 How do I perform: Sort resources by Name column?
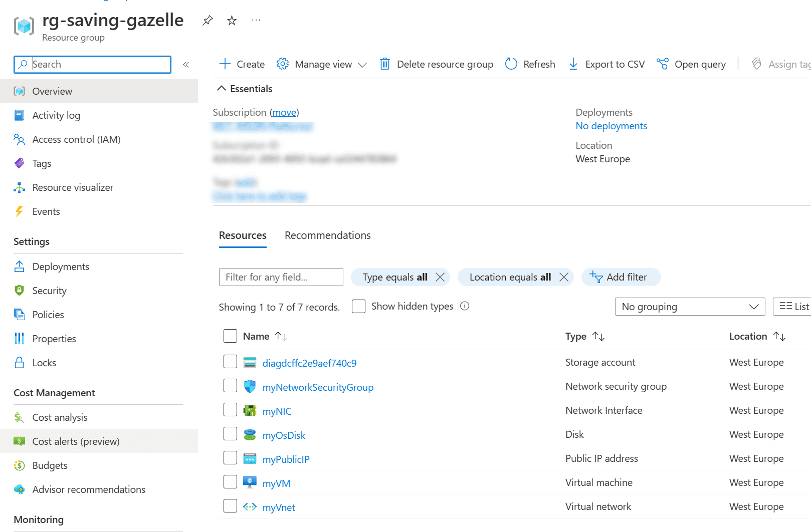click(265, 336)
